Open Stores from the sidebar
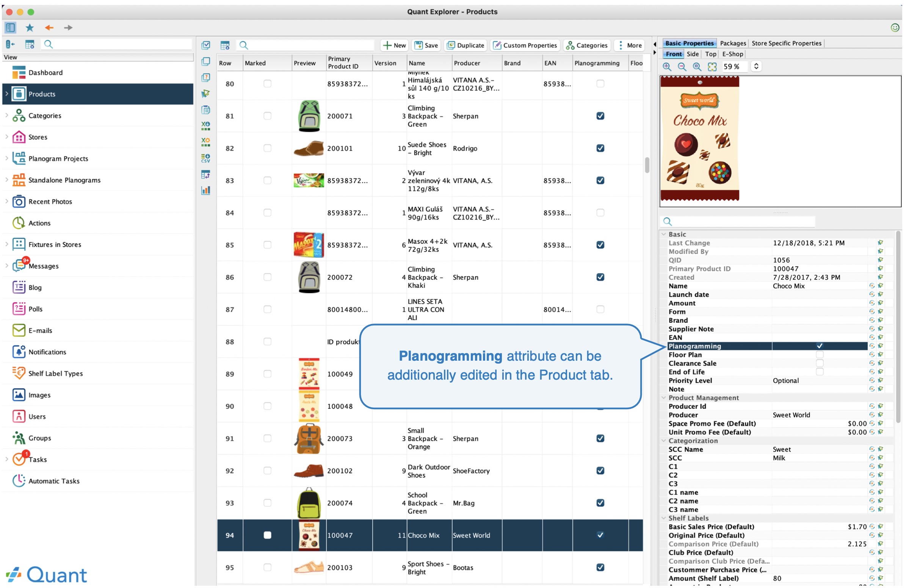Screen dimensions: 906x588 (x=38, y=137)
